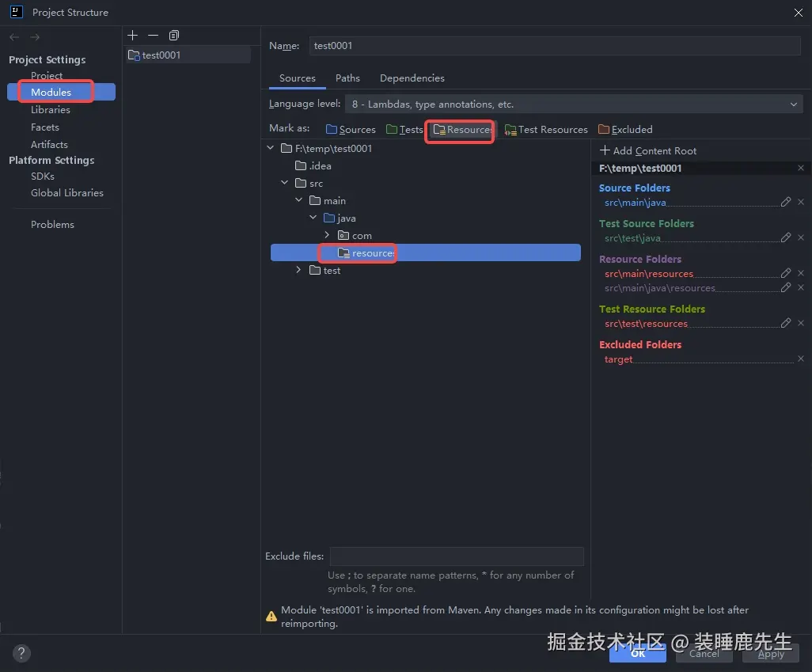Switch to the Paths tab
Screen dimensions: 812x672
pyautogui.click(x=347, y=78)
